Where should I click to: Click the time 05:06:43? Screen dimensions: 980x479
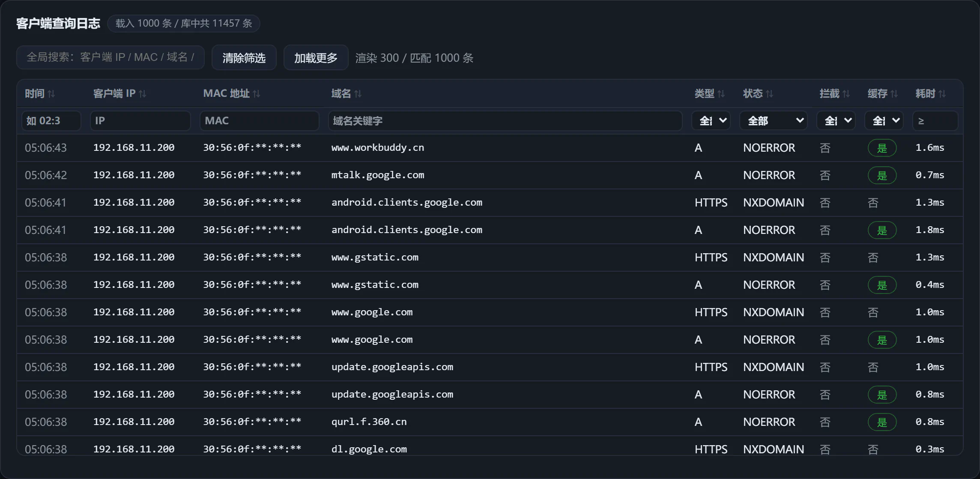(46, 148)
